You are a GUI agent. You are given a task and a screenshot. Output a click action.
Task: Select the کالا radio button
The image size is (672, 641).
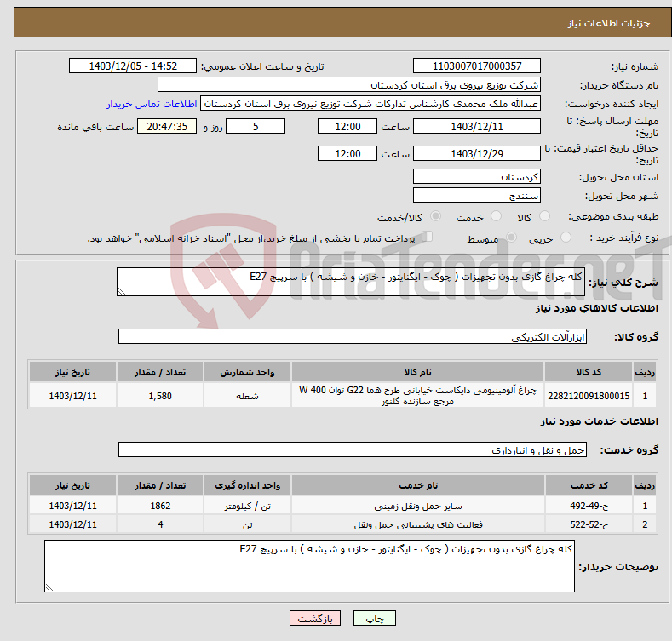544,216
